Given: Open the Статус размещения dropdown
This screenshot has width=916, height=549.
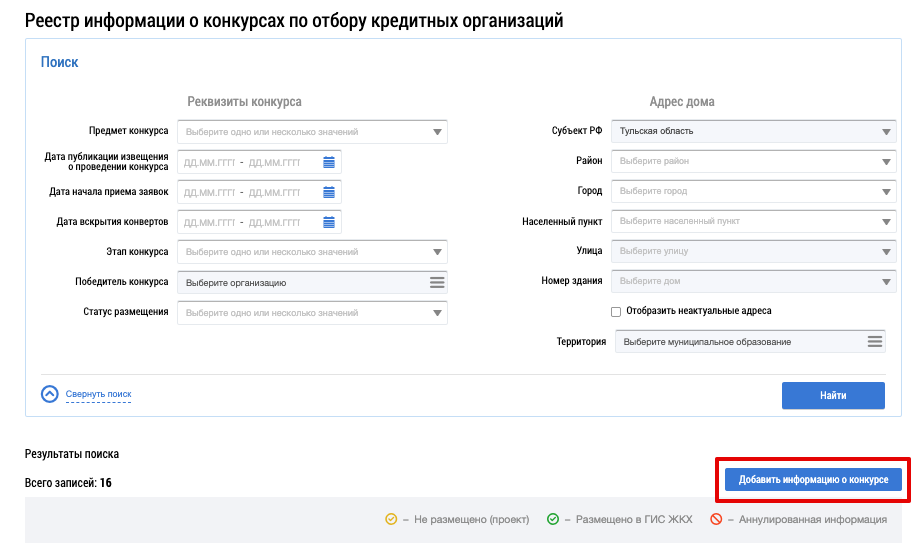Looking at the screenshot, I should coord(437,313).
